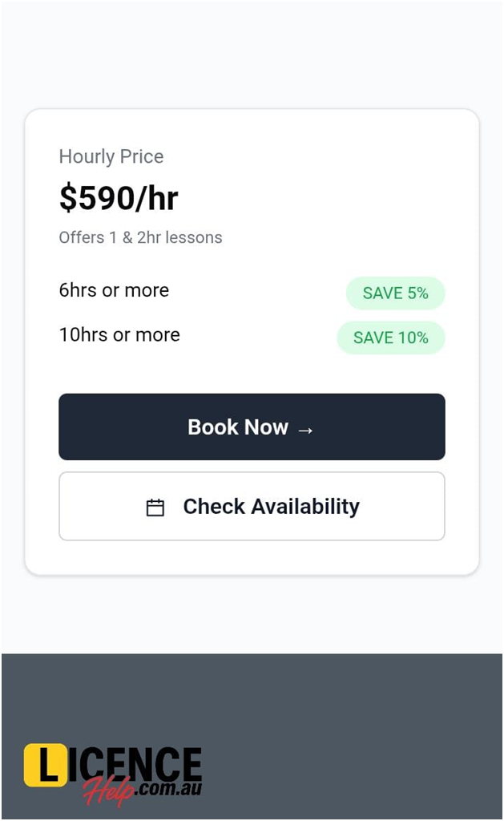Select the SAVE 5% badge
The width and height of the screenshot is (504, 821).
(395, 293)
